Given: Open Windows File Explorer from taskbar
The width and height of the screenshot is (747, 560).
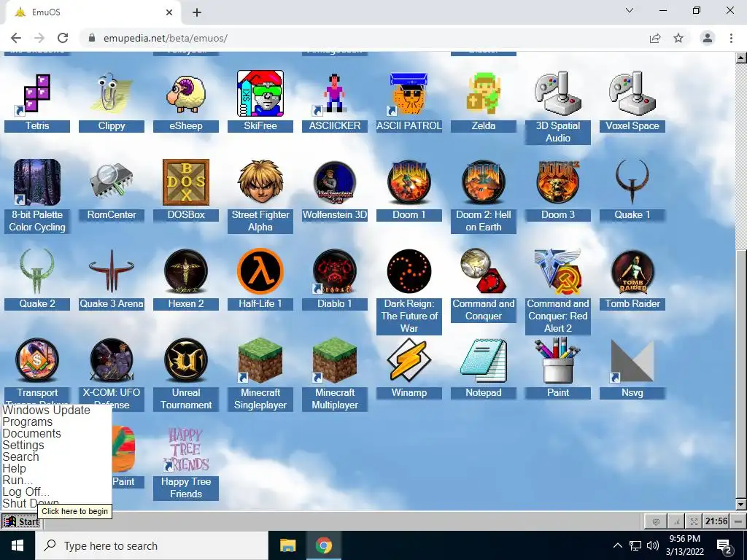Looking at the screenshot, I should pyautogui.click(x=287, y=545).
